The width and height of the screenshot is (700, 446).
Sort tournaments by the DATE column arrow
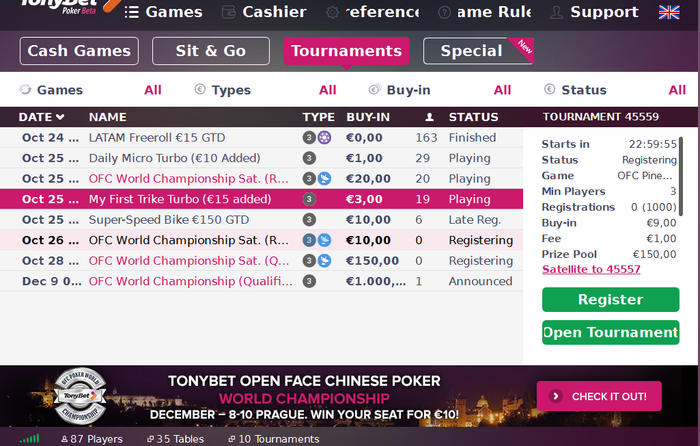click(x=60, y=117)
